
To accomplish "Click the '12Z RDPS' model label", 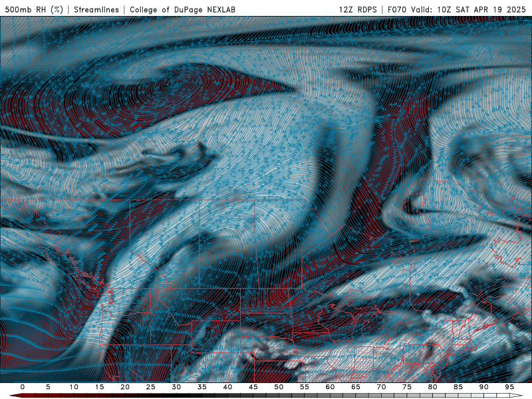I will [358, 9].
